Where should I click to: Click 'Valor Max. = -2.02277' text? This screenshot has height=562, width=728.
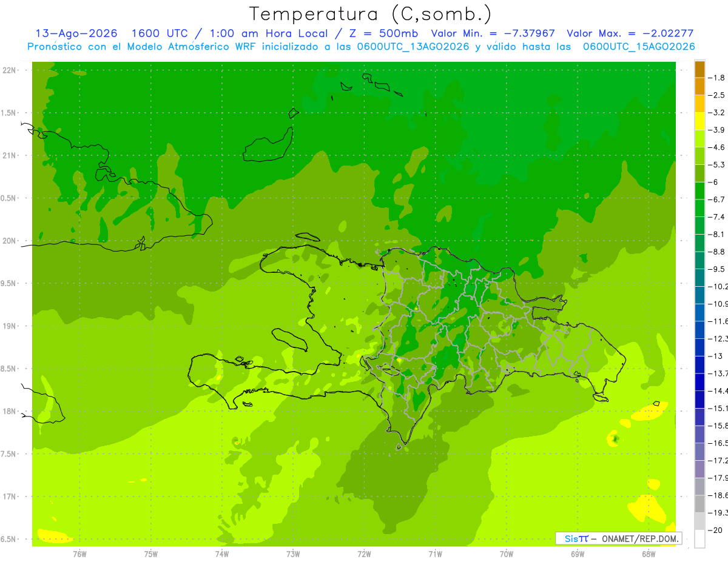[630, 33]
